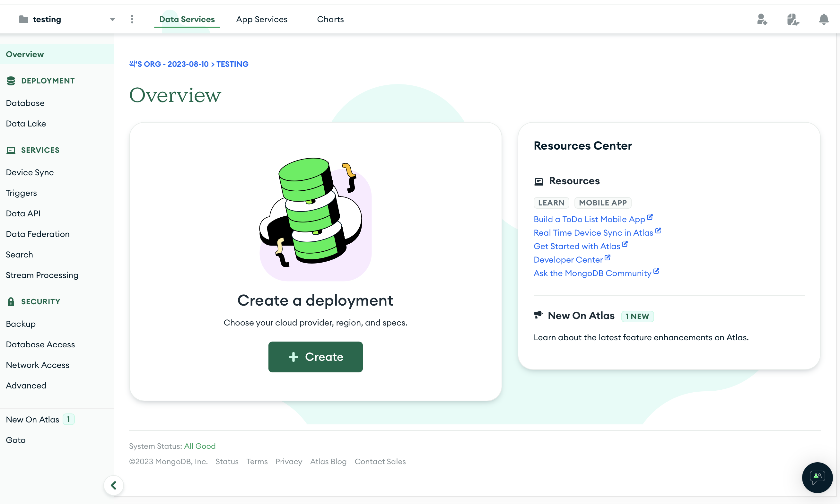
Task: Click the Services section icon
Action: pyautogui.click(x=11, y=150)
